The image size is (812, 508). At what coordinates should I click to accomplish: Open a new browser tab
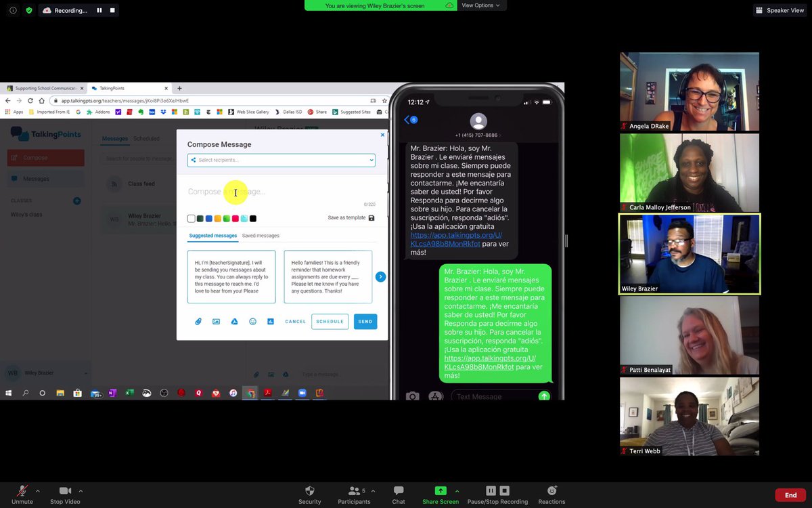(x=179, y=88)
